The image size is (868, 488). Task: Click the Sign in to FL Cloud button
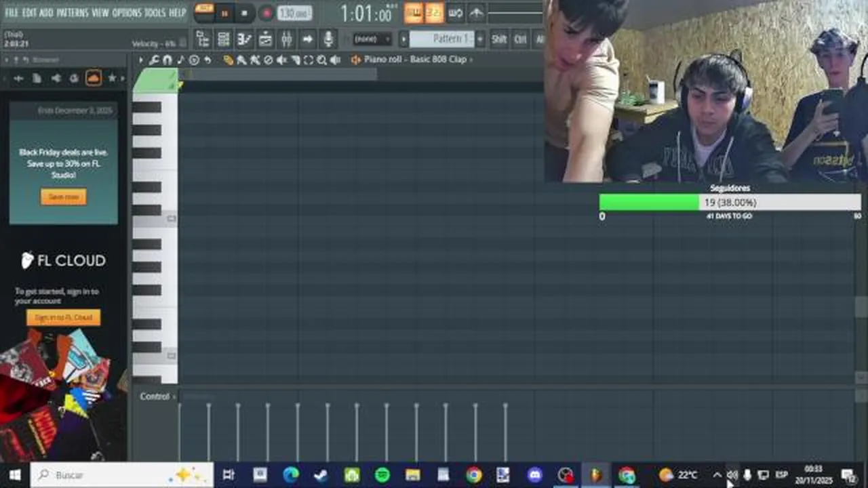64,317
